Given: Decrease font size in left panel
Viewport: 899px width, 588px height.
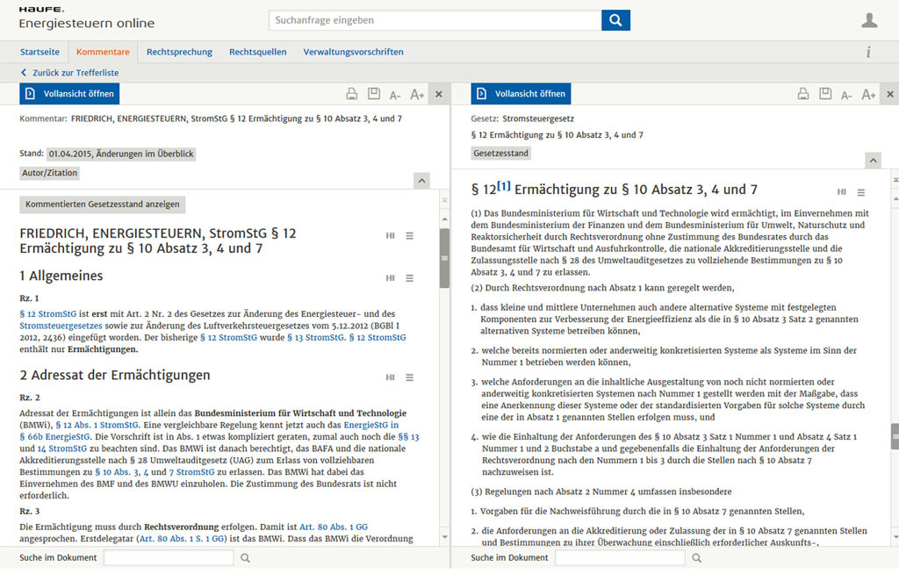Looking at the screenshot, I should [x=395, y=95].
